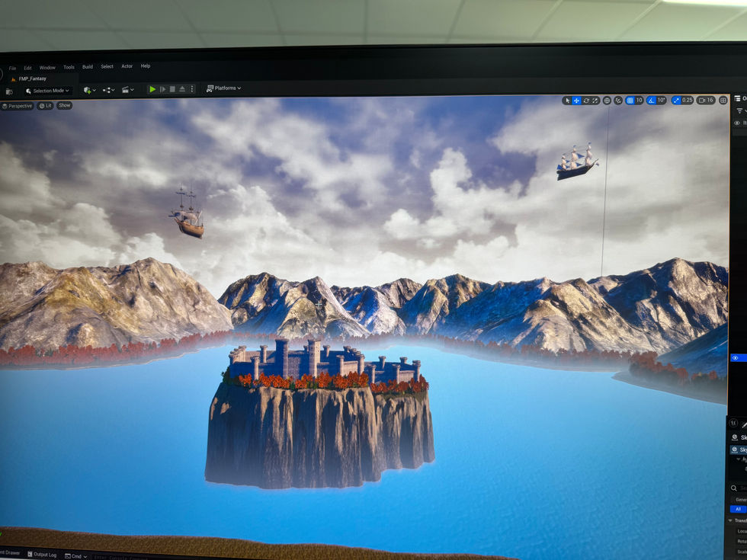Open the play options three-dot menu
The height and width of the screenshot is (560, 747).
tap(192, 89)
